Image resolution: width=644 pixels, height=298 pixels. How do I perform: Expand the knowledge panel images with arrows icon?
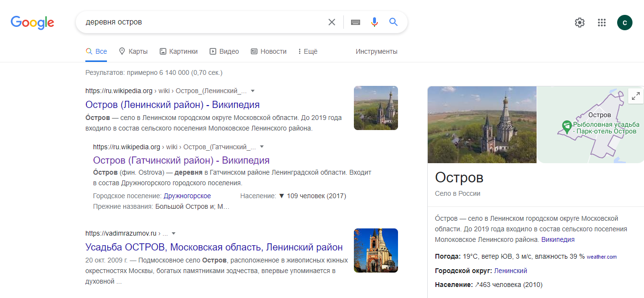[636, 96]
